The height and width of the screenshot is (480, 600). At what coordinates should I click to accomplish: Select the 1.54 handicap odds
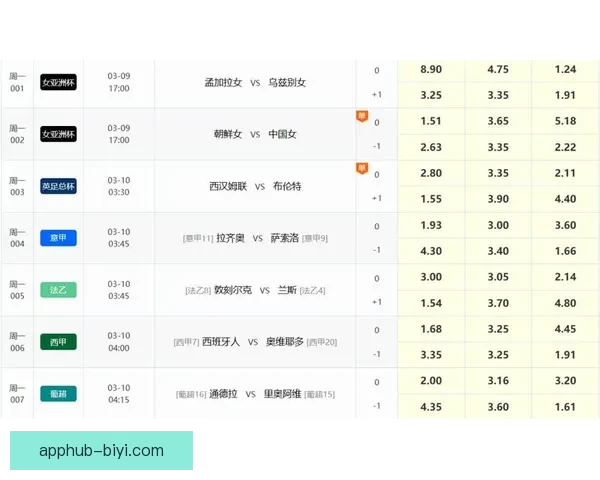click(431, 303)
